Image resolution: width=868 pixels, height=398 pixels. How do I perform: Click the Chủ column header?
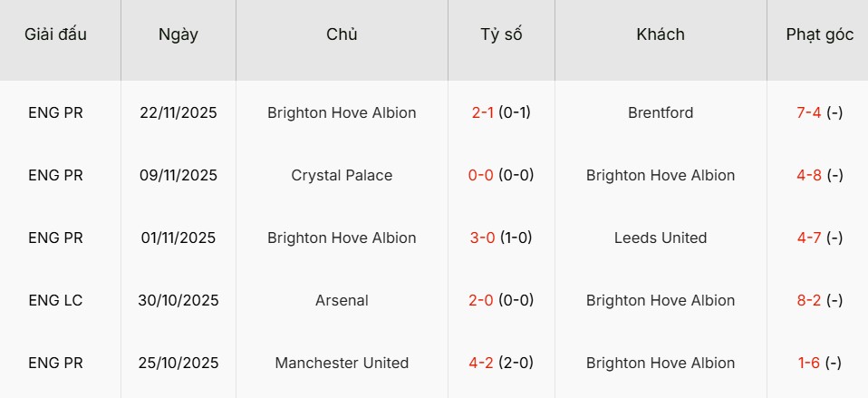coord(342,35)
